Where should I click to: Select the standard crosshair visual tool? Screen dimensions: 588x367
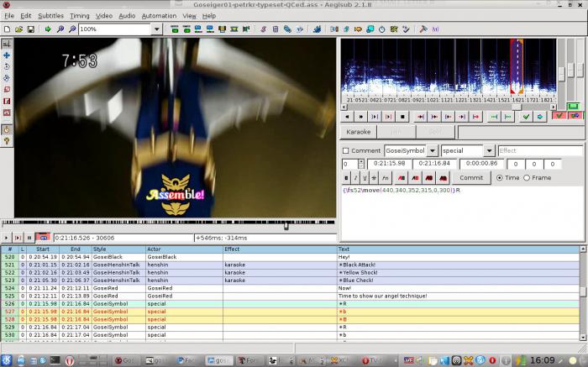(x=7, y=44)
